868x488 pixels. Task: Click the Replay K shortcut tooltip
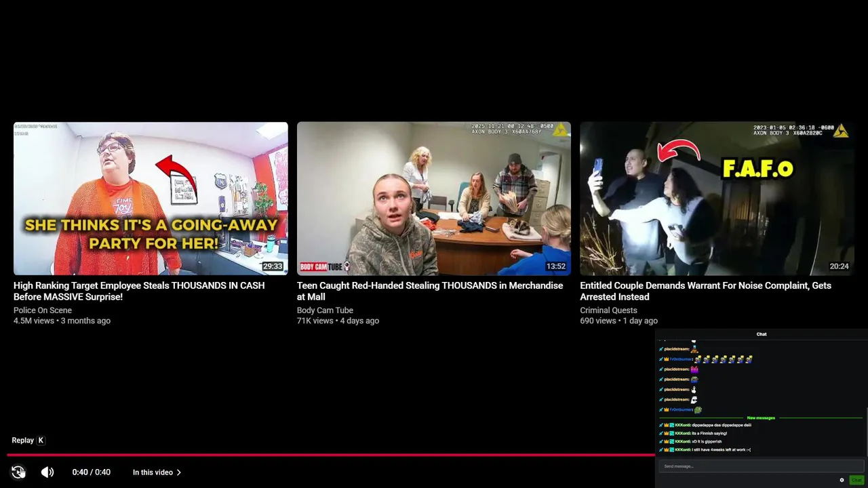(28, 441)
